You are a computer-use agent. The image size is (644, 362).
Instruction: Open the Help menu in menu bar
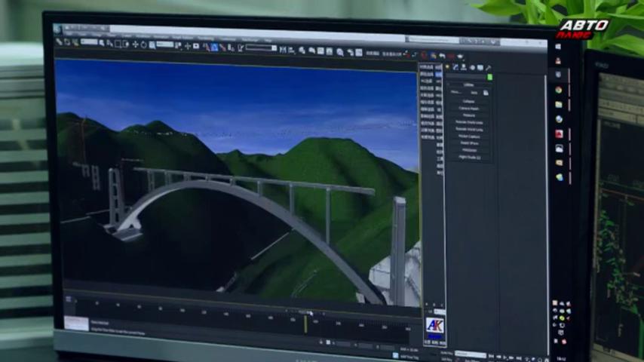coord(268,40)
